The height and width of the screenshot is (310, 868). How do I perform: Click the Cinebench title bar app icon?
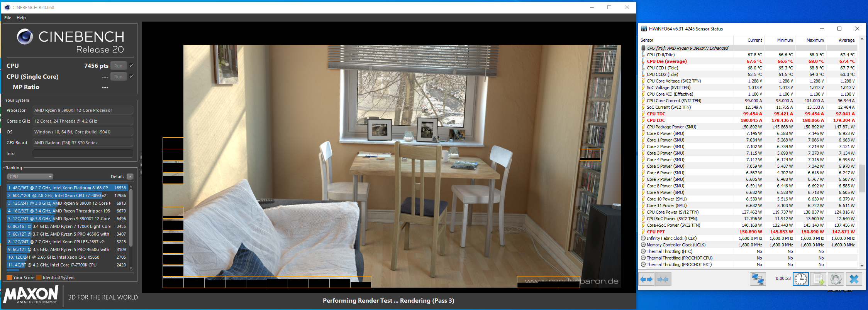pos(7,7)
